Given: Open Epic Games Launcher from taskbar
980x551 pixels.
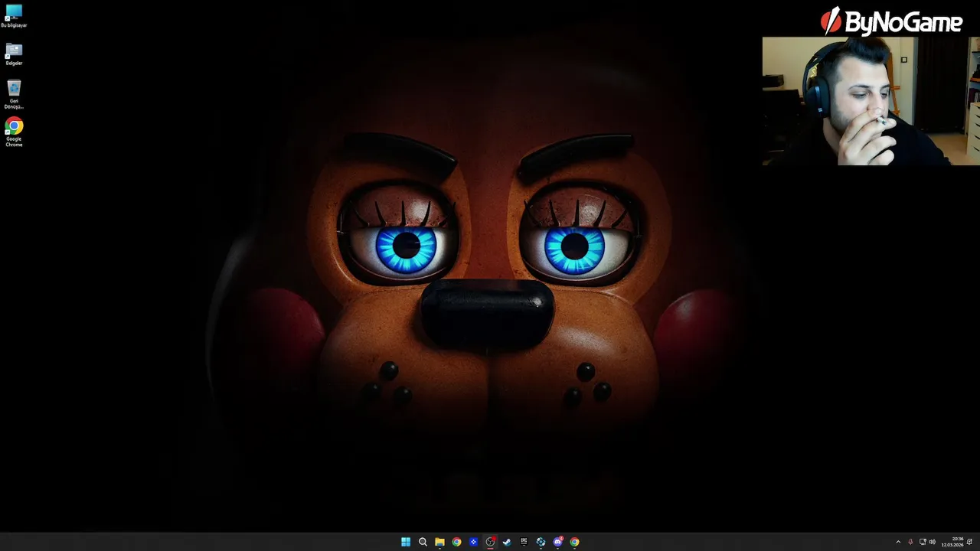Looking at the screenshot, I should [524, 542].
